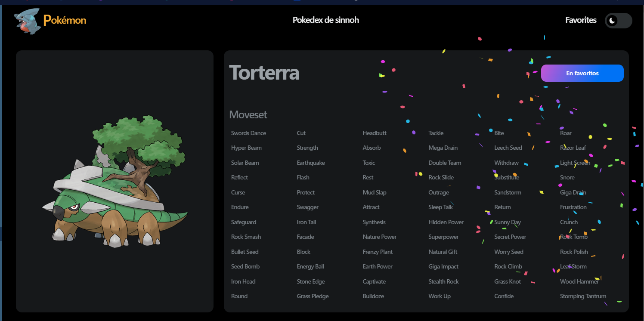Select the Absorb move
This screenshot has width=644, height=321.
point(372,148)
